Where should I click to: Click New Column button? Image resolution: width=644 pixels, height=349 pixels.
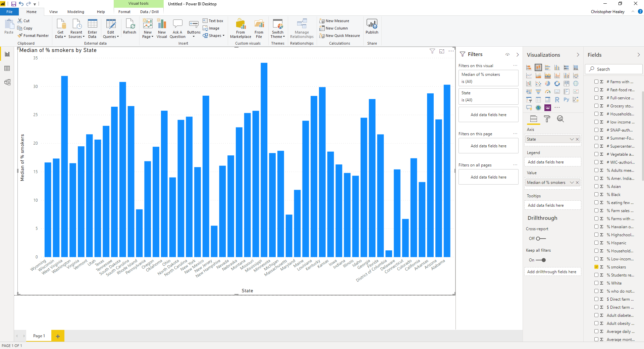(333, 28)
